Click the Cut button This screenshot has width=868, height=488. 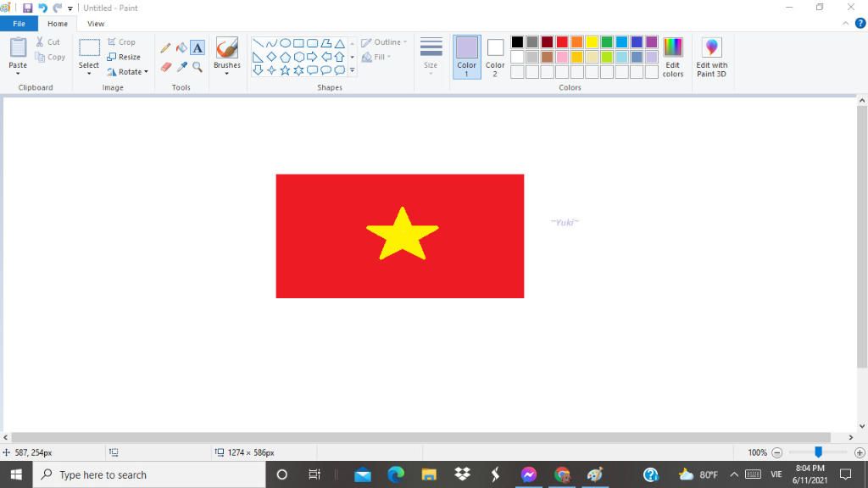coord(47,42)
